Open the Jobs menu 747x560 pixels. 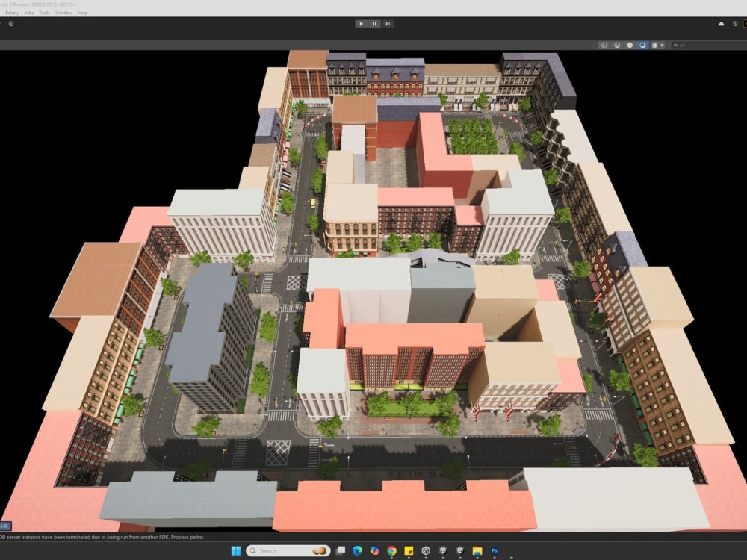pos(29,13)
